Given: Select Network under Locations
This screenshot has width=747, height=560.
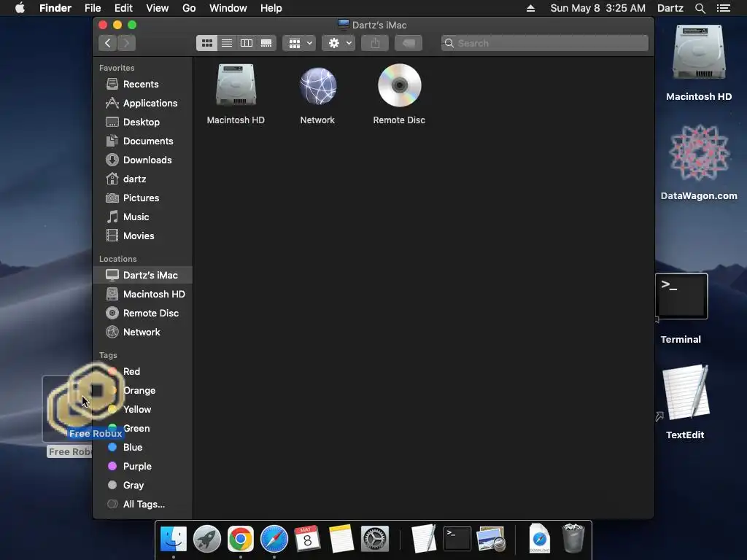Looking at the screenshot, I should pos(143,332).
